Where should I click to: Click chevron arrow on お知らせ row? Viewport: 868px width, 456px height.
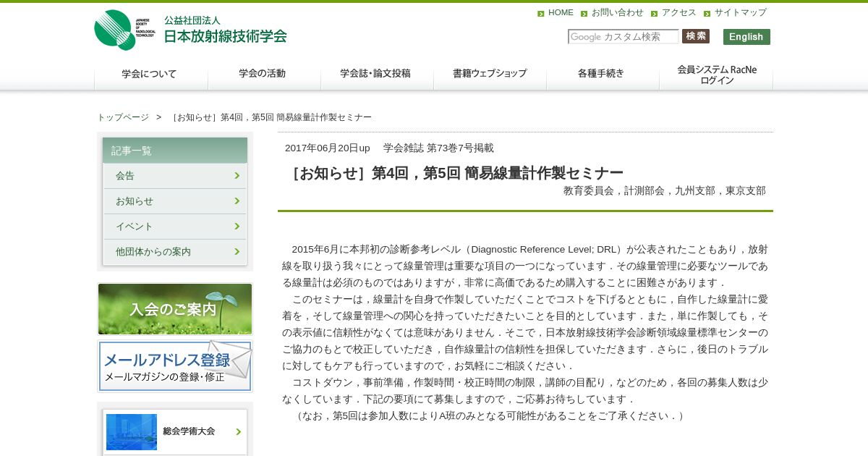pyautogui.click(x=237, y=201)
